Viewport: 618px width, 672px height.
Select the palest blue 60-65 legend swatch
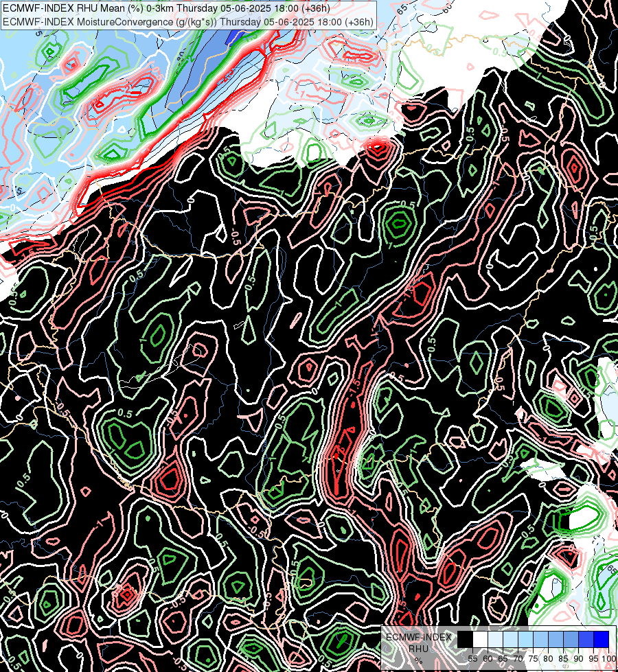click(495, 639)
